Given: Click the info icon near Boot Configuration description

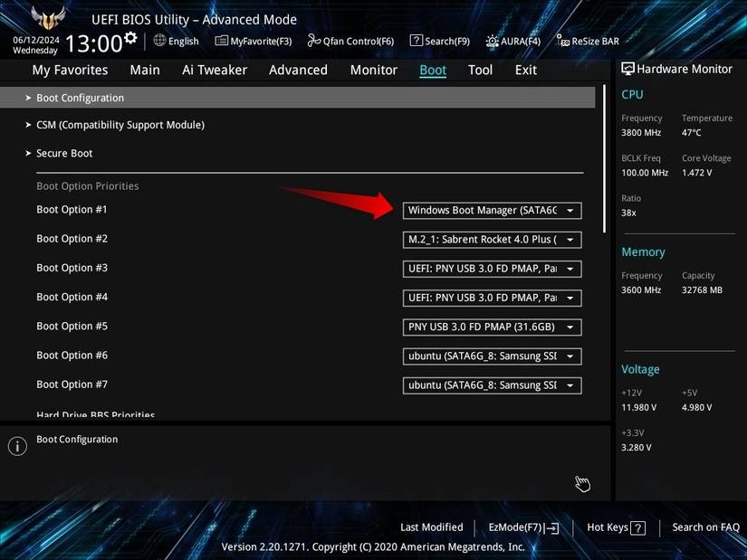Looking at the screenshot, I should pyautogui.click(x=16, y=443).
